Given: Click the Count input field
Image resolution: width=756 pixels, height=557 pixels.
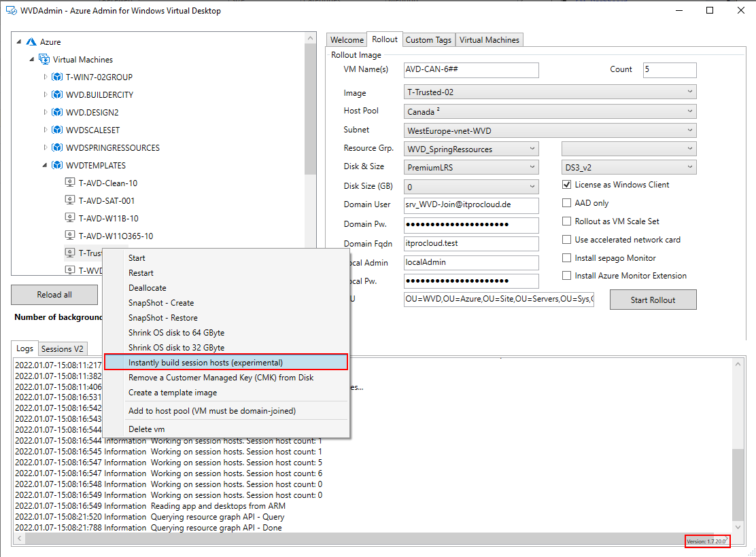Looking at the screenshot, I should point(670,70).
